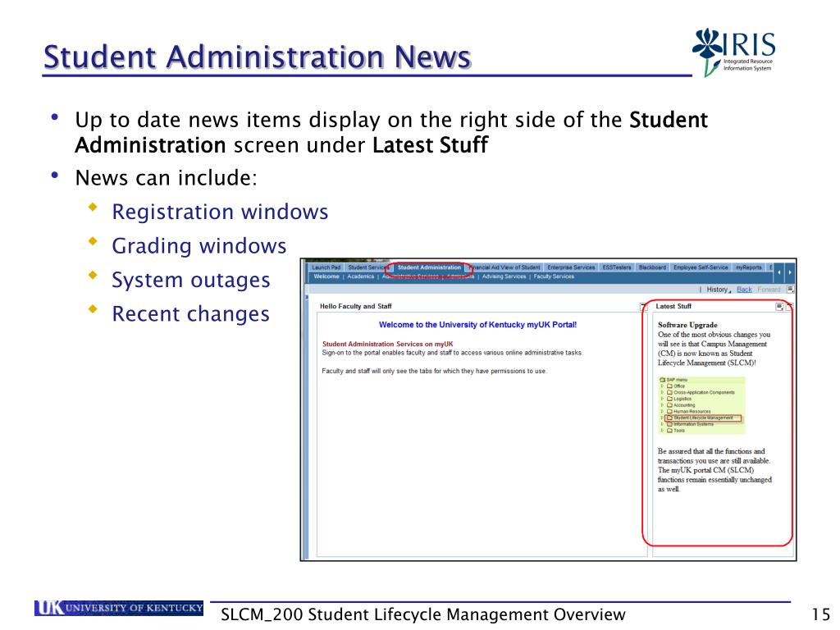
Task: Click the Back link
Action: tap(744, 290)
